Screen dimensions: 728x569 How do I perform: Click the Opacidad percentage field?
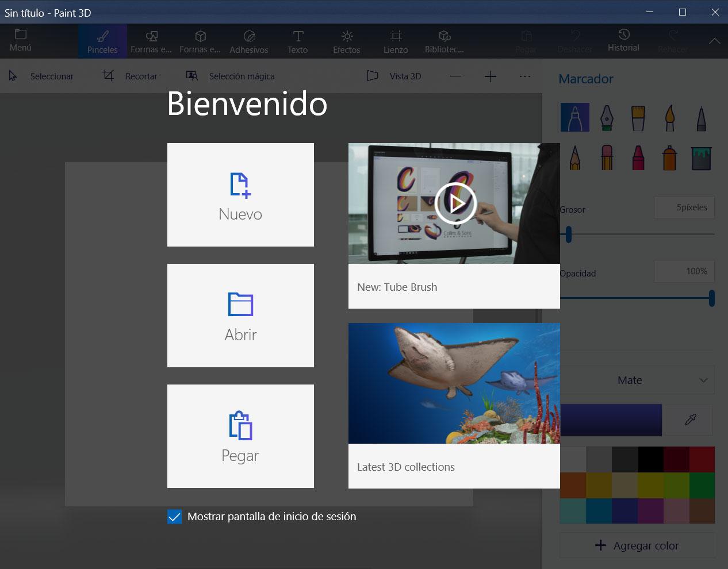coord(684,271)
